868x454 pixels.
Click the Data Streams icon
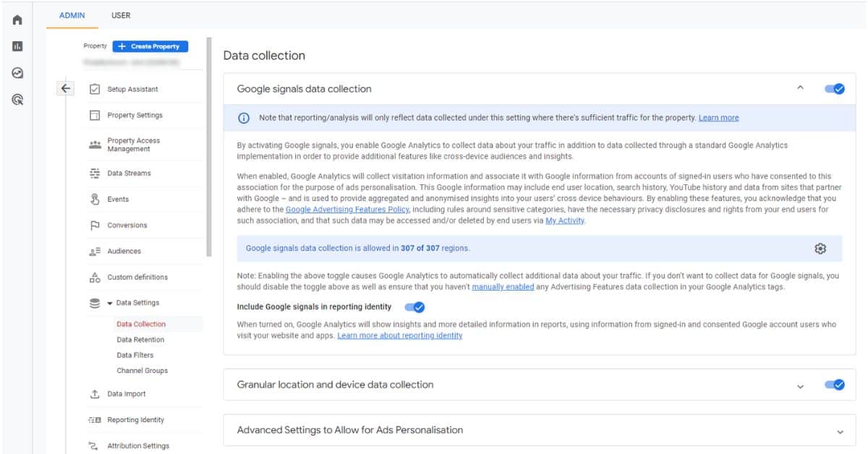coord(94,174)
